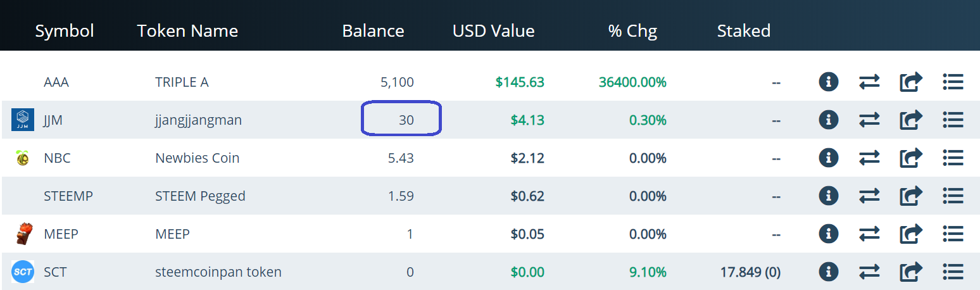This screenshot has width=980, height=290.
Task: Click the Staked column header
Action: [743, 30]
